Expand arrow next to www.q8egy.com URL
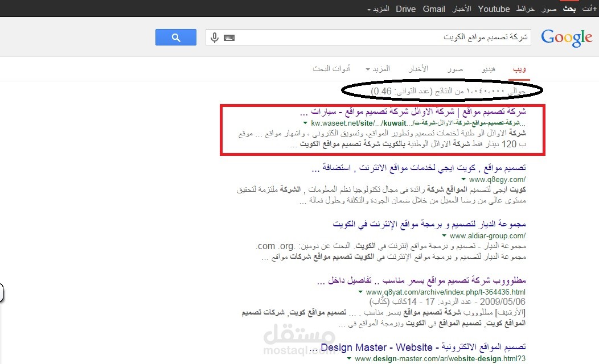The width and height of the screenshot is (599, 364). pyautogui.click(x=463, y=179)
